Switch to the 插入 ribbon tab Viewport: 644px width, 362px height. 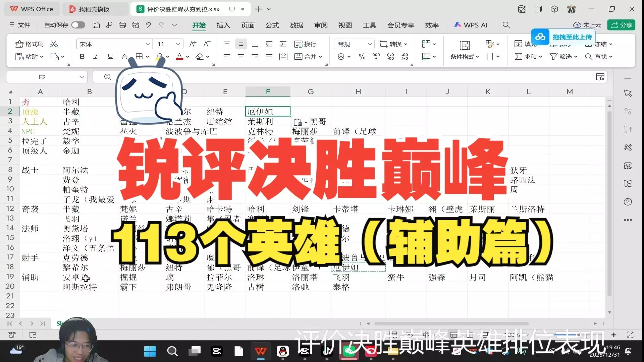[223, 25]
